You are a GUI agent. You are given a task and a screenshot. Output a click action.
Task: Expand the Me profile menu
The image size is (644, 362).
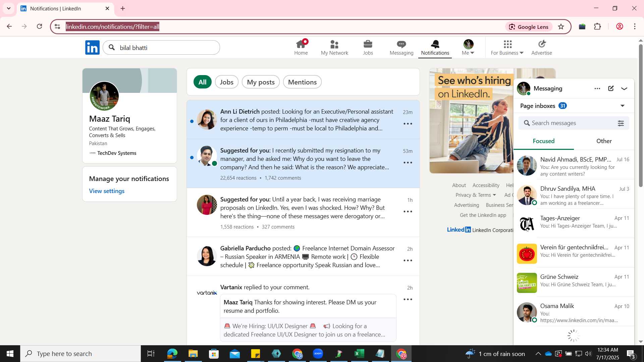pos(468,47)
